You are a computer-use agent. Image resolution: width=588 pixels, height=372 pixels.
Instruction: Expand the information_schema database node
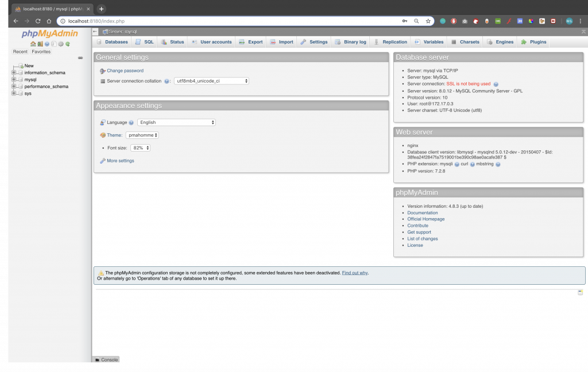(14, 73)
